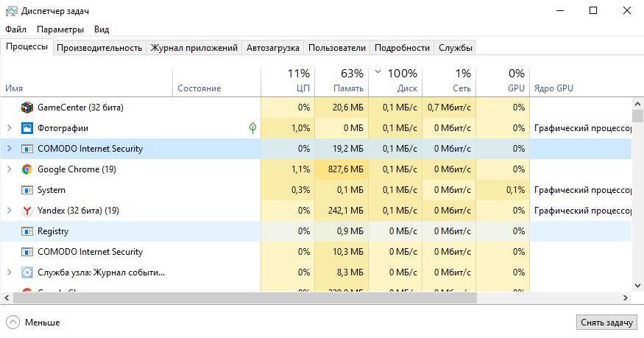Image resolution: width=644 pixels, height=338 pixels.
Task: Click the 827,6 МБ memory cell for Chrome
Action: pyautogui.click(x=342, y=169)
